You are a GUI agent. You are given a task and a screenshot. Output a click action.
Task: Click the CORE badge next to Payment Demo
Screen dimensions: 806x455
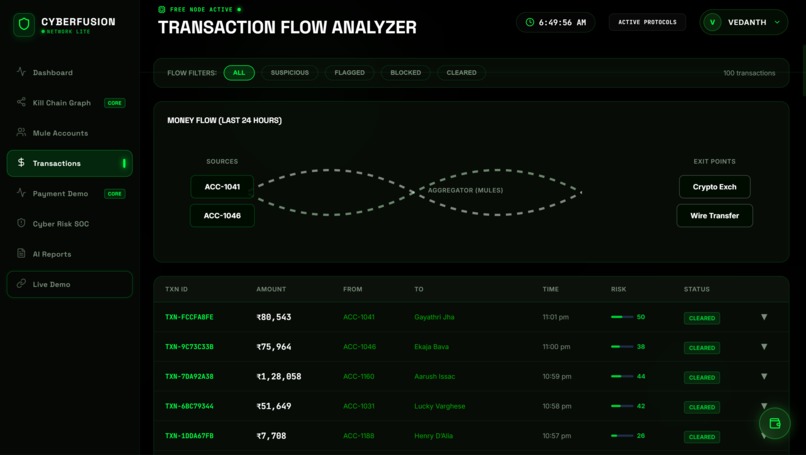[x=115, y=194]
